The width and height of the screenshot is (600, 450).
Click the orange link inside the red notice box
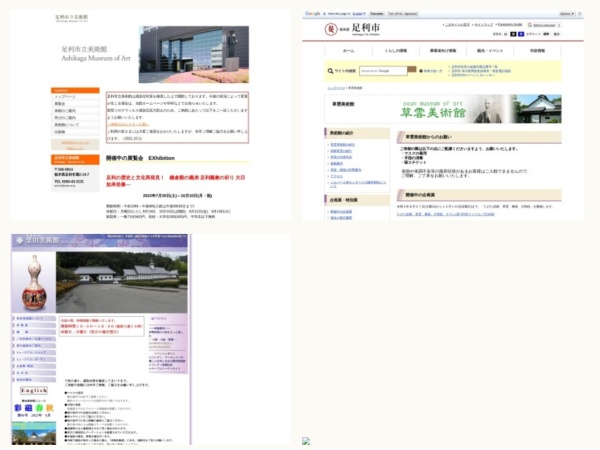pos(128,124)
